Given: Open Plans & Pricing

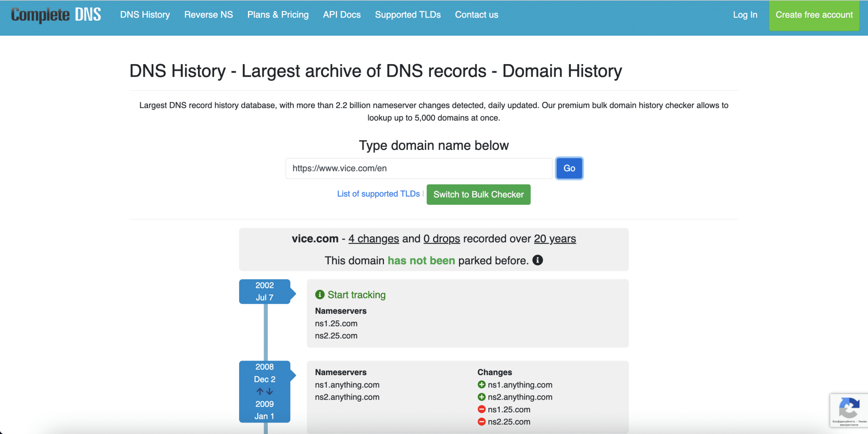Looking at the screenshot, I should pos(278,14).
